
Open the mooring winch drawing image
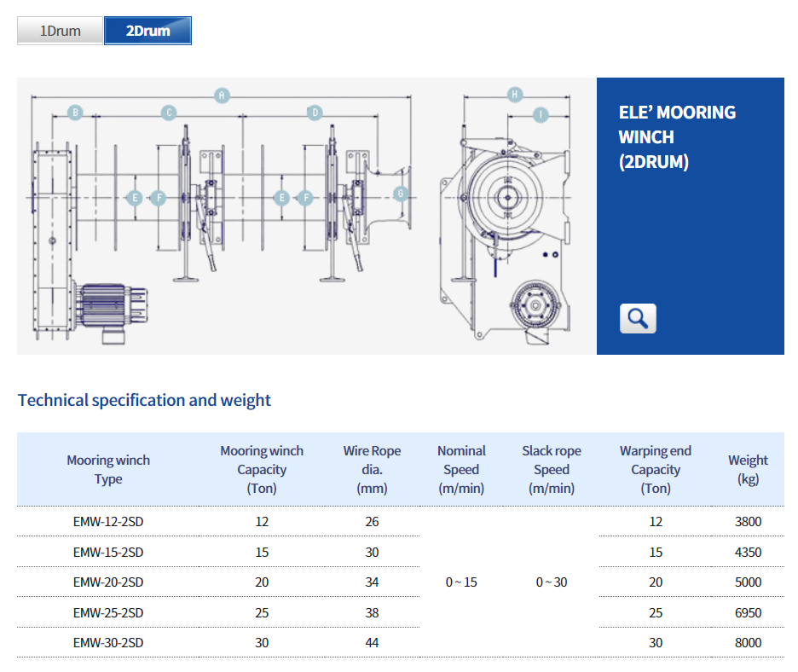pos(306,216)
